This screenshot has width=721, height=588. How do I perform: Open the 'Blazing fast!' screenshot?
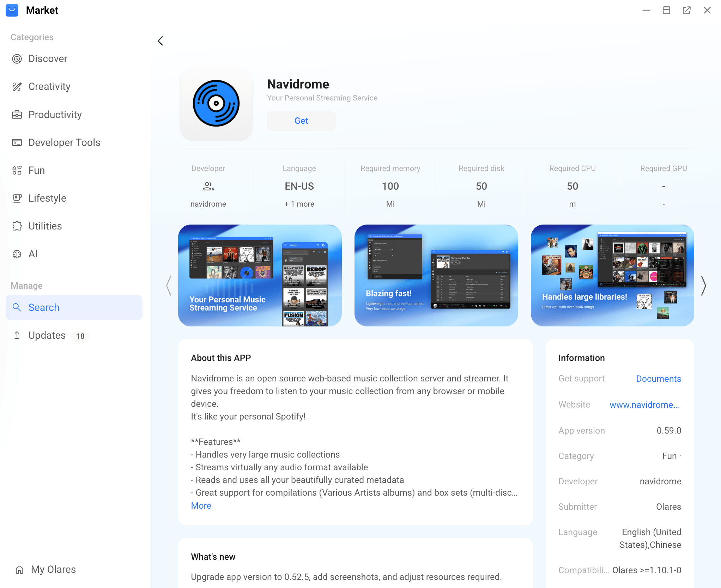coord(436,275)
